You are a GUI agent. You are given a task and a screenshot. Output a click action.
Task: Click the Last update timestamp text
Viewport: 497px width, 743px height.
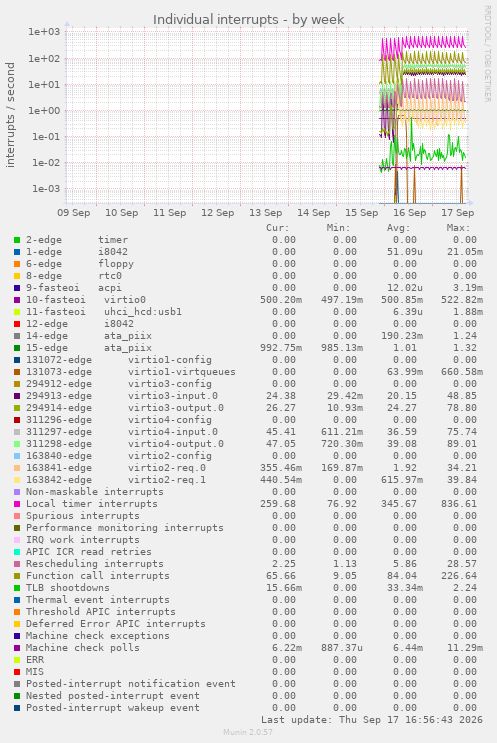(x=372, y=720)
